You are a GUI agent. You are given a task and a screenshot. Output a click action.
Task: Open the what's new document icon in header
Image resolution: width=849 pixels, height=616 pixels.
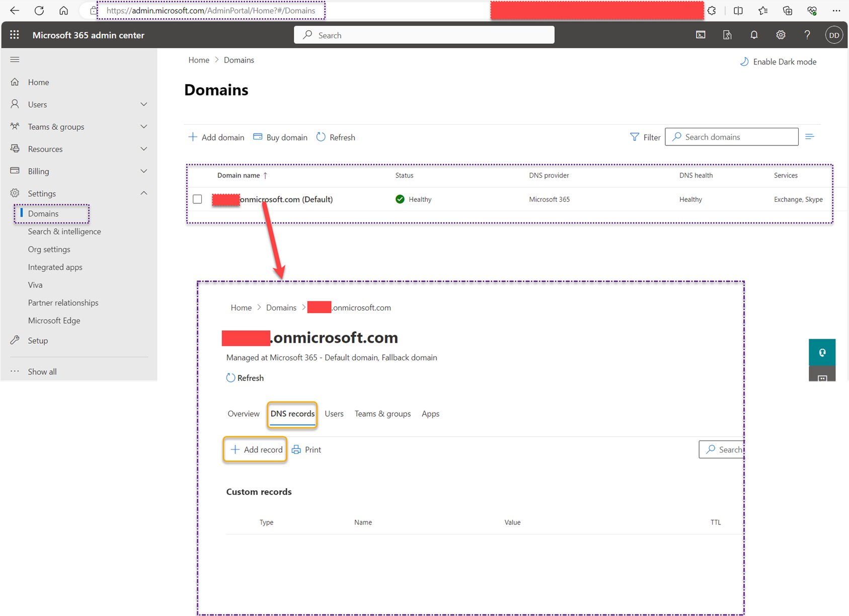click(727, 35)
